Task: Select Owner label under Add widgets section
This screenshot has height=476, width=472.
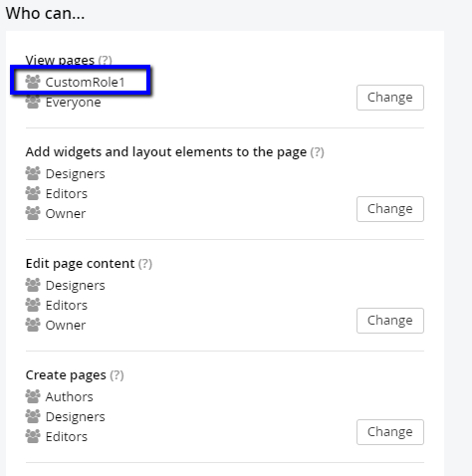Action: [x=66, y=213]
